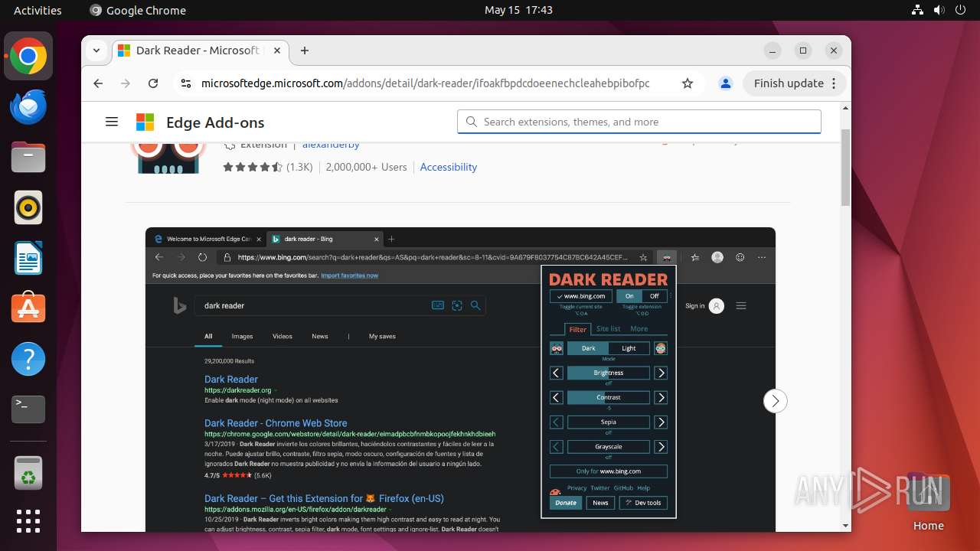Viewport: 980px width, 551px height.
Task: Reload the current page
Action: (x=153, y=83)
